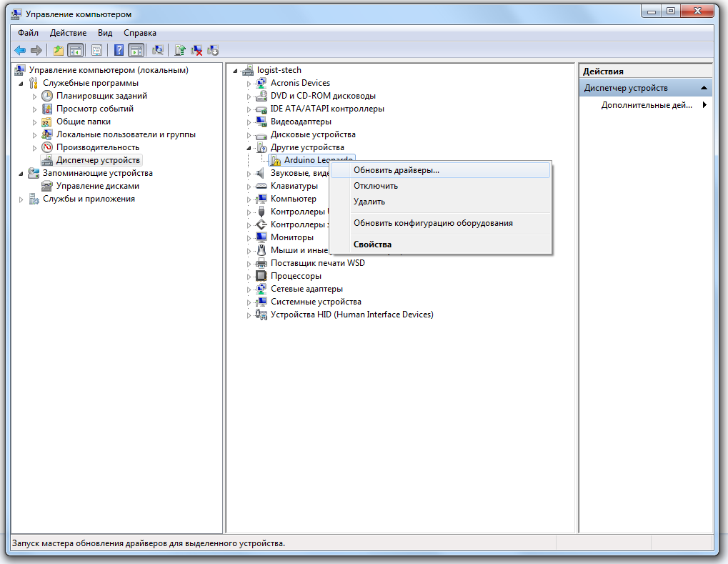The image size is (728, 564).
Task: Collapse the Диспетчер устройств actions section arrow
Action: point(704,88)
